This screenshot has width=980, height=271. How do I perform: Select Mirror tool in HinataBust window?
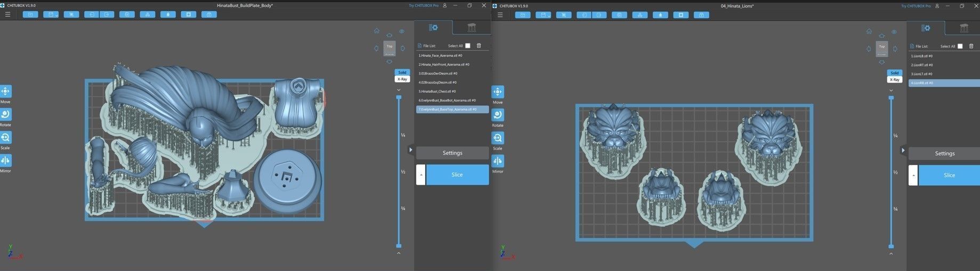(x=5, y=160)
